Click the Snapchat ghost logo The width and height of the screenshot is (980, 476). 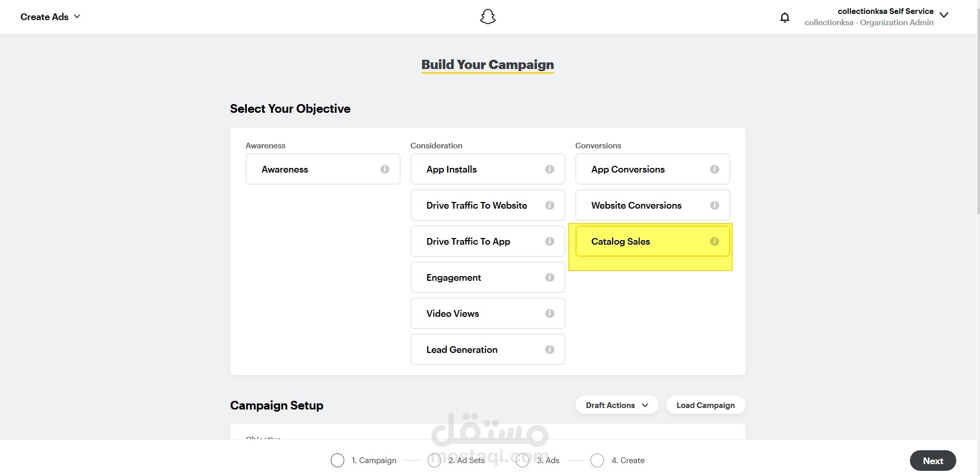point(487,17)
